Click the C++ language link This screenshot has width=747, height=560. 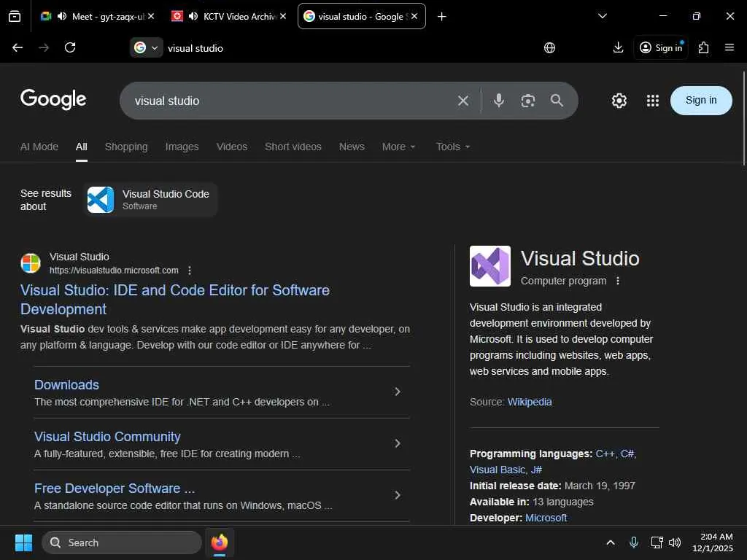pos(605,454)
